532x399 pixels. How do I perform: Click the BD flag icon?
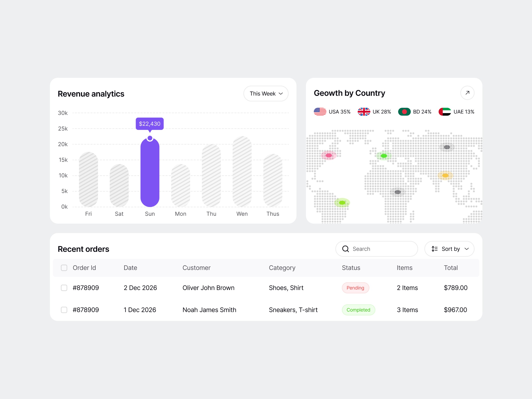[405, 111]
